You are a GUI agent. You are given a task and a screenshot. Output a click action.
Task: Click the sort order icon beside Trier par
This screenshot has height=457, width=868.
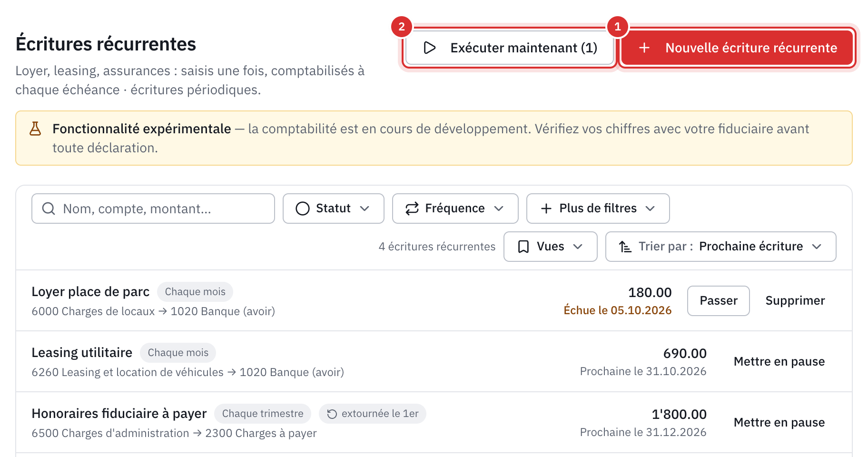(625, 247)
